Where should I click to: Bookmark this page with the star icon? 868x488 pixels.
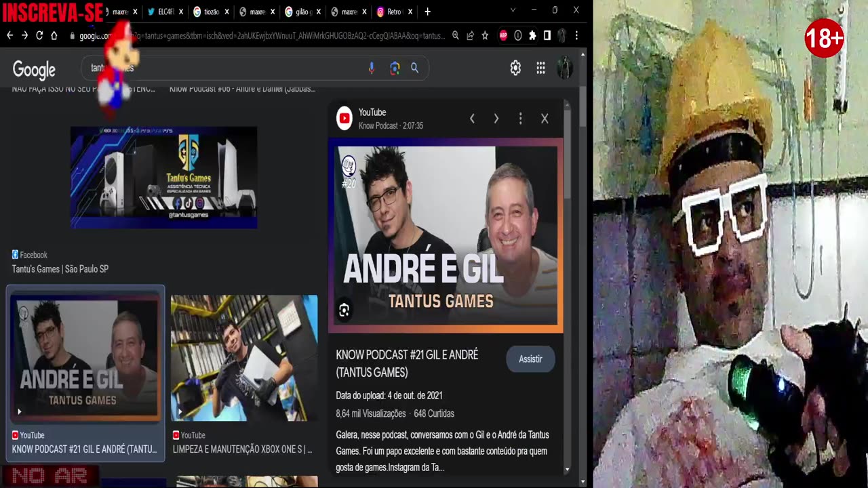[x=485, y=35]
